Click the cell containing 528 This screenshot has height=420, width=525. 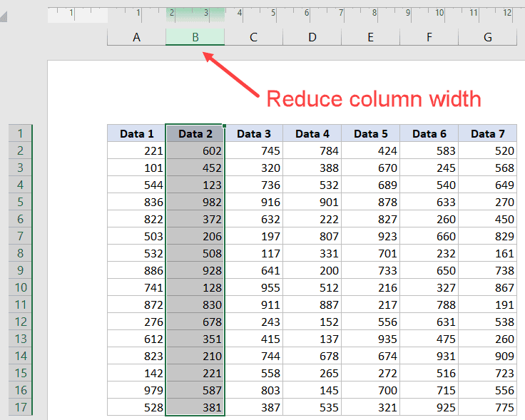[136, 407]
